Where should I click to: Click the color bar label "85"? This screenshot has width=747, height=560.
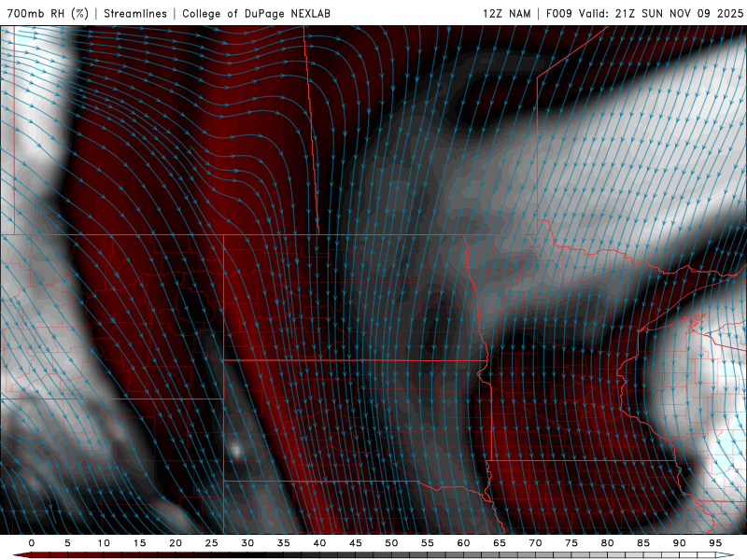point(643,543)
